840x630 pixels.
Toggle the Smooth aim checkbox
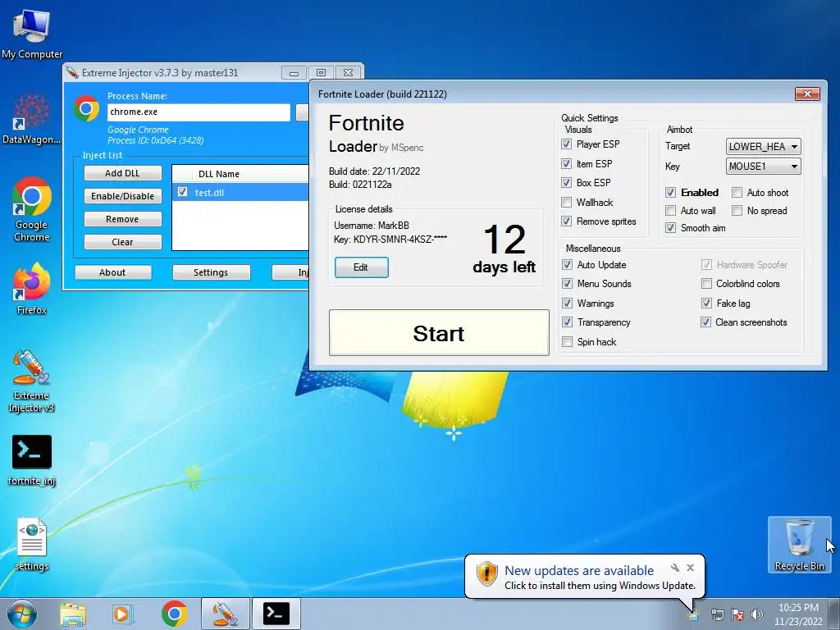point(670,228)
